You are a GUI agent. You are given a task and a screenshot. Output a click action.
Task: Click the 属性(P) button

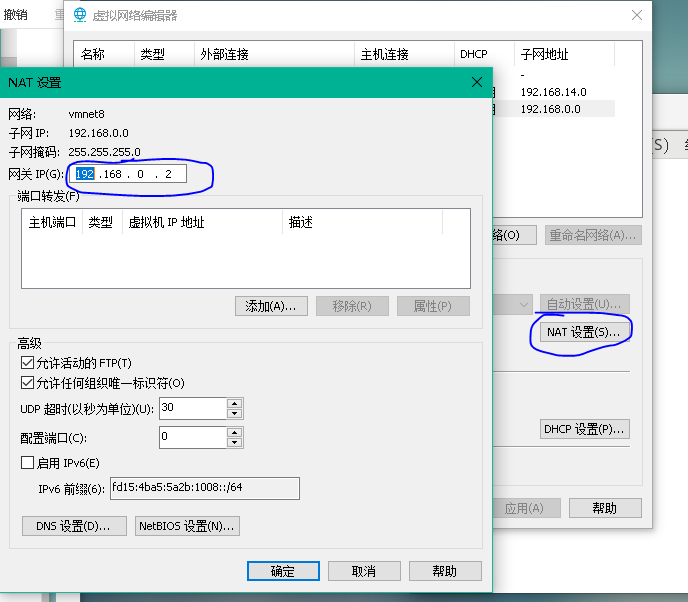pyautogui.click(x=433, y=306)
